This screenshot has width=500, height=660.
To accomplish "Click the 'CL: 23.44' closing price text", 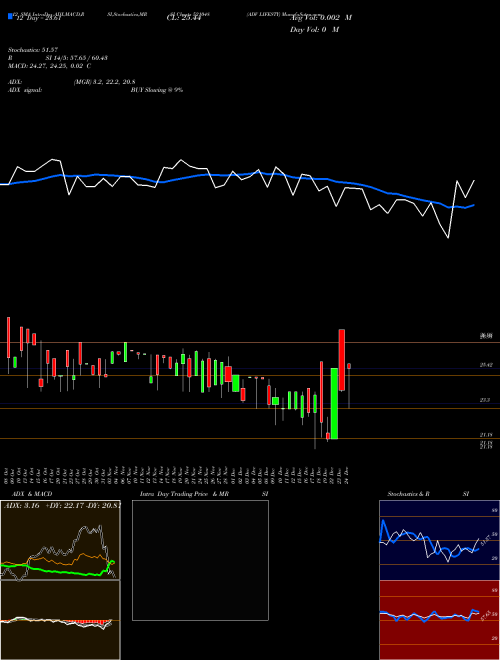I will (x=184, y=18).
